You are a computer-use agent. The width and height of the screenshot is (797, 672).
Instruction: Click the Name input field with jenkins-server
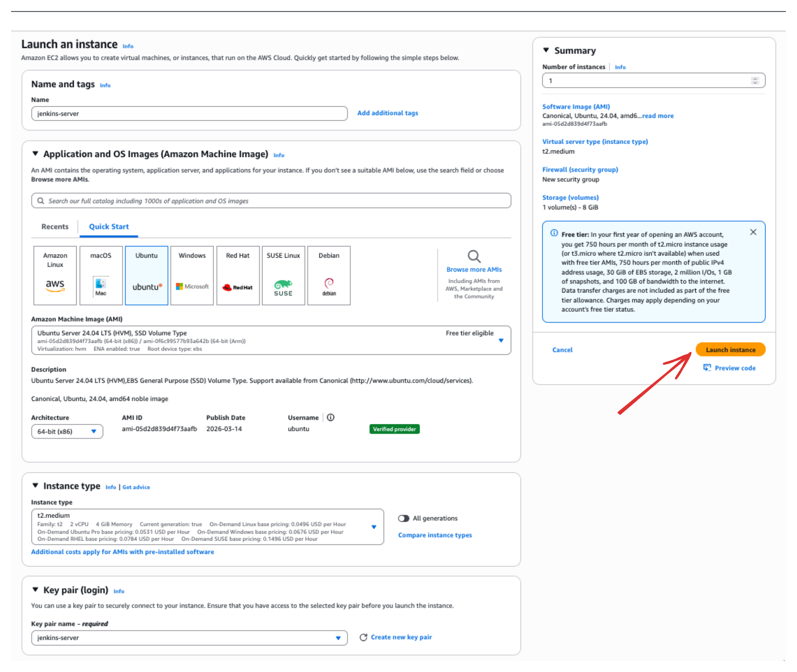coord(189,114)
